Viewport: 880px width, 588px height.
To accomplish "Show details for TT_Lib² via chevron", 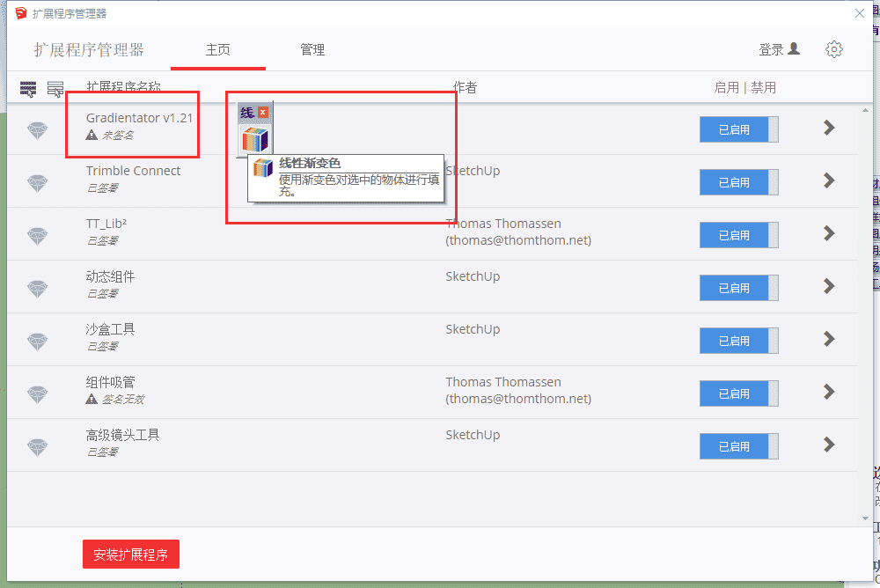I will [x=829, y=233].
